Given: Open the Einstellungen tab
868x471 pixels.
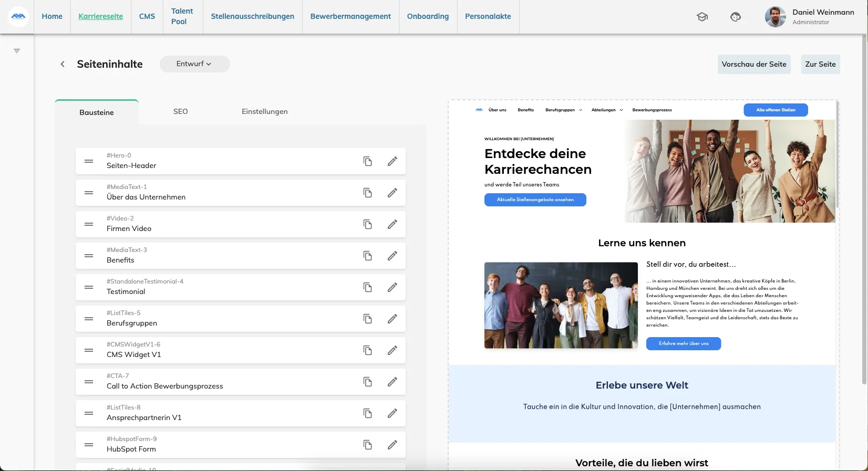Looking at the screenshot, I should [x=265, y=111].
